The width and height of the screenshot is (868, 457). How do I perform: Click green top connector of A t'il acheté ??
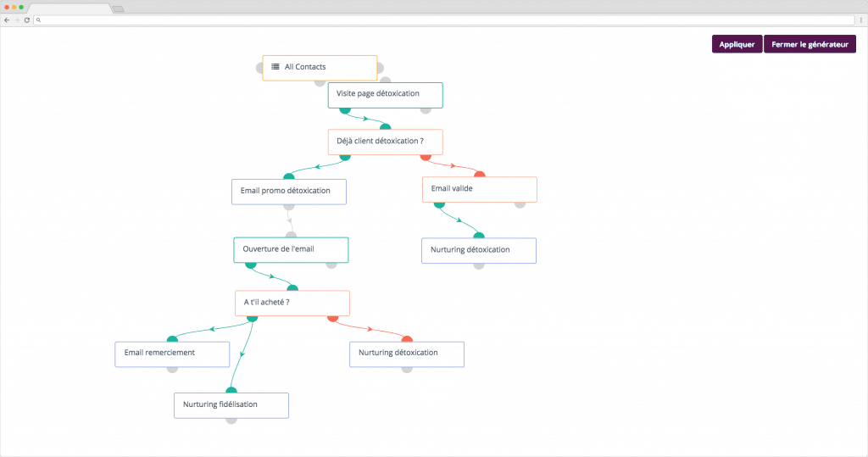tap(292, 287)
